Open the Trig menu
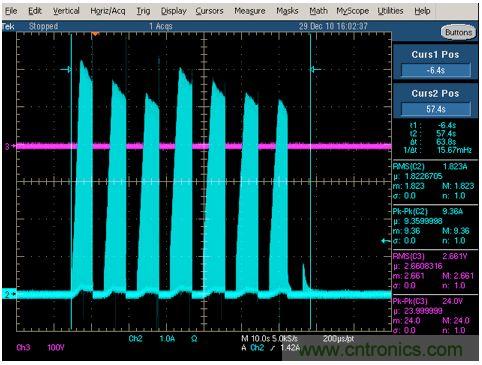The image size is (482, 365). click(x=143, y=11)
